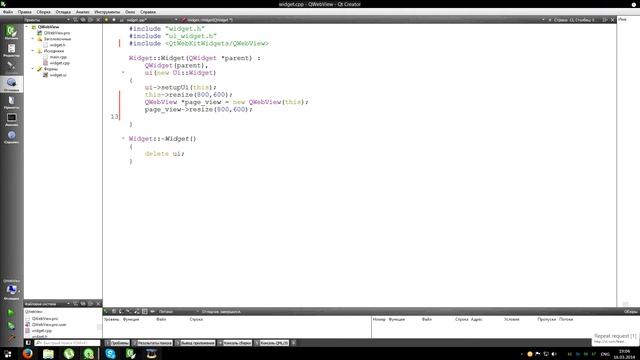
Task: Collapse the forms folder in project tree
Action: point(33,69)
